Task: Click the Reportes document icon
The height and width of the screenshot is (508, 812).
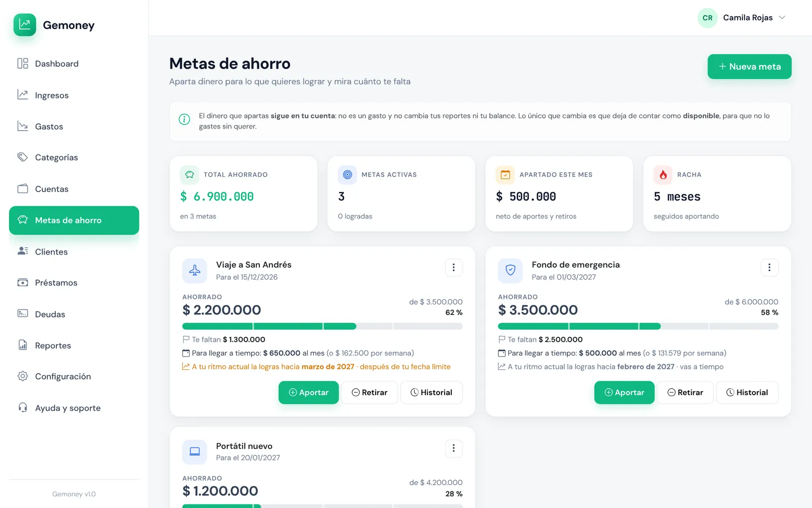Action: (x=23, y=345)
